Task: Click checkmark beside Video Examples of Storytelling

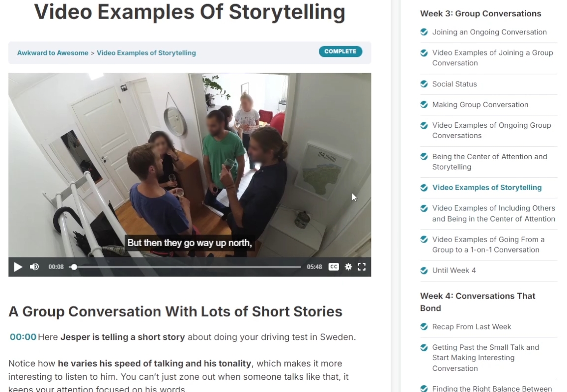Action: (x=424, y=188)
